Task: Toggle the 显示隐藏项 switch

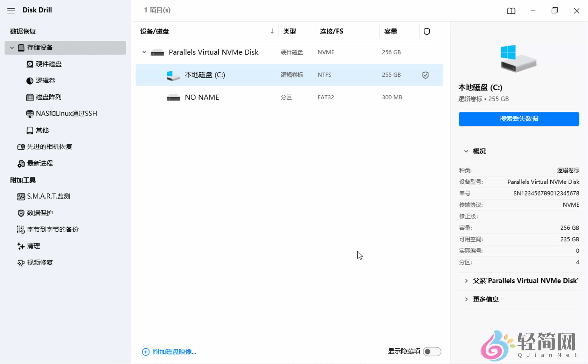Action: (x=432, y=352)
